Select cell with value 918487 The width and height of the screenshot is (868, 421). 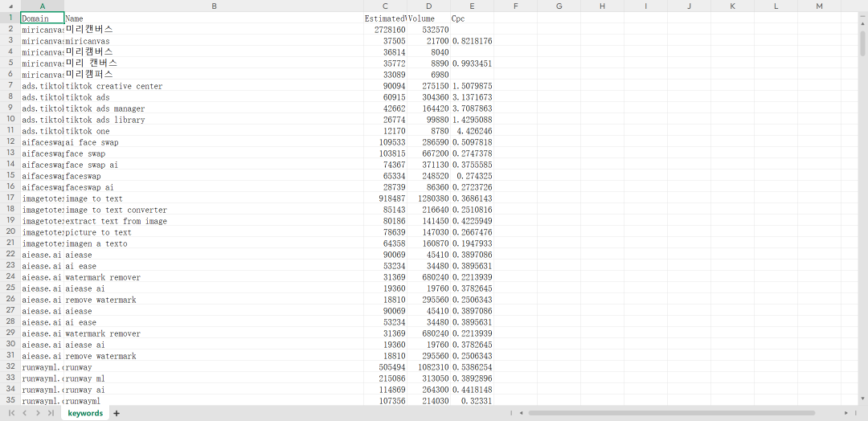[x=385, y=198]
